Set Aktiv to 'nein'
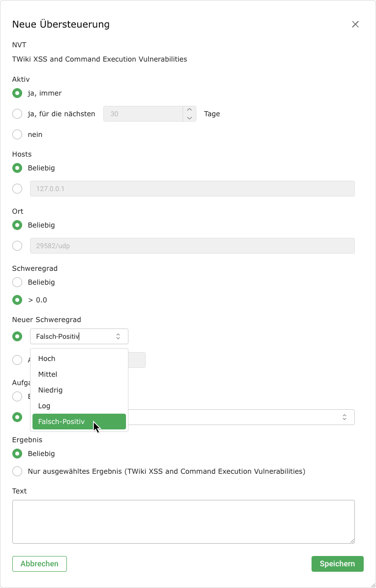 point(17,134)
